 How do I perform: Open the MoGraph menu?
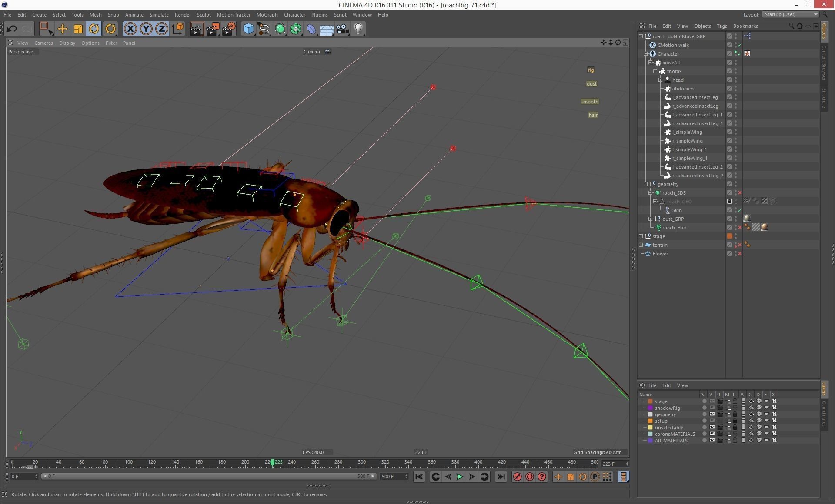coord(267,15)
